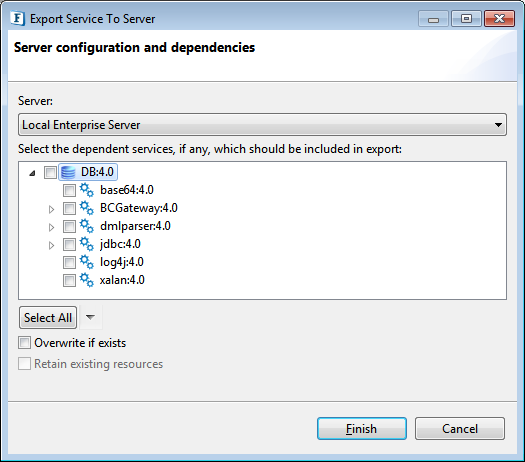The width and height of the screenshot is (525, 462).
Task: Check the DB:4.0 checkbox
Action: pyautogui.click(x=50, y=172)
